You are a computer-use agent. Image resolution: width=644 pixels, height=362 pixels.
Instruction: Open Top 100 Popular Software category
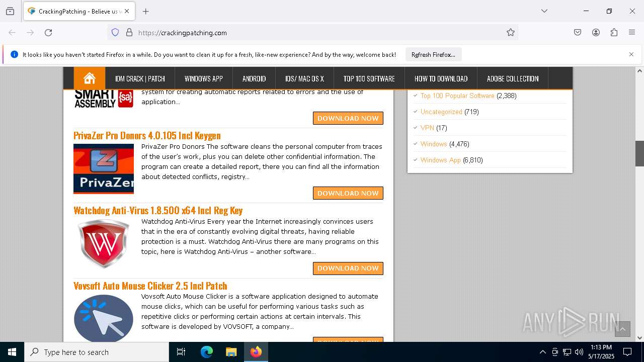(457, 96)
